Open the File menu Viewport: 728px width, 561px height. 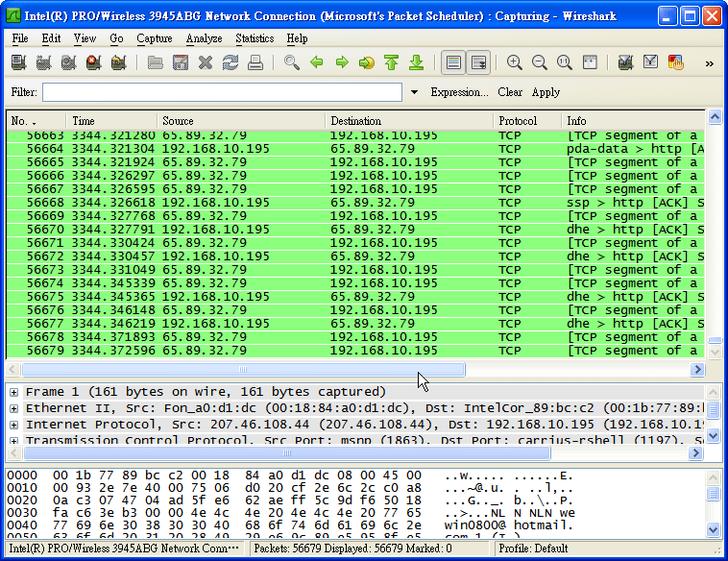[20, 38]
